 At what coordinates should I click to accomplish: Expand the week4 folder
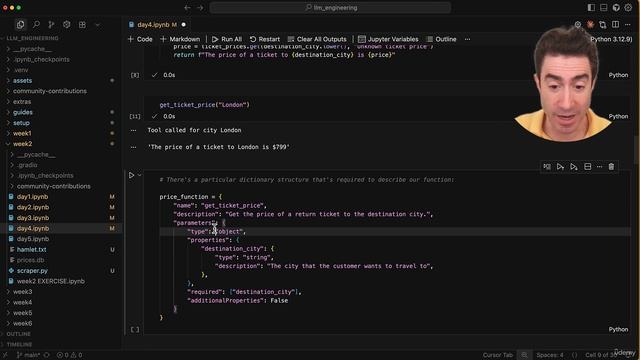(22, 302)
